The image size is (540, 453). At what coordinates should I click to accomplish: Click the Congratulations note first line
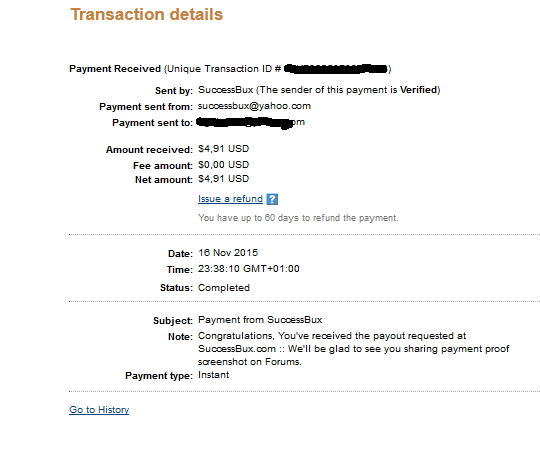pyautogui.click(x=332, y=336)
